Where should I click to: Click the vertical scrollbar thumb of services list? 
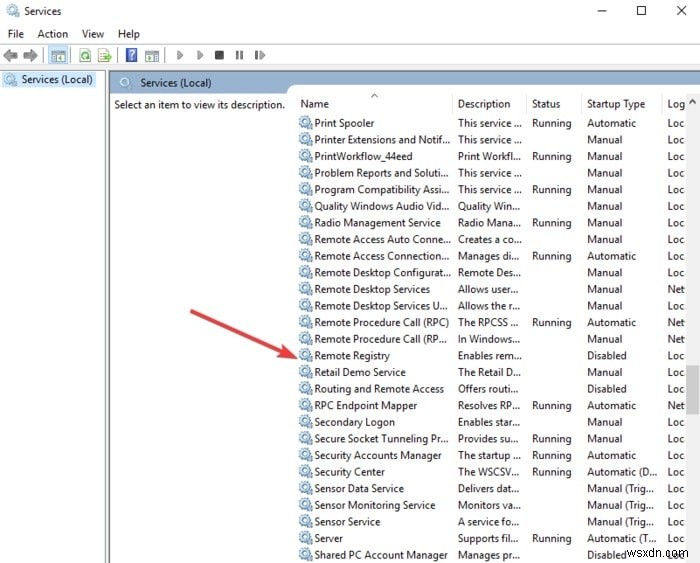pos(693,390)
